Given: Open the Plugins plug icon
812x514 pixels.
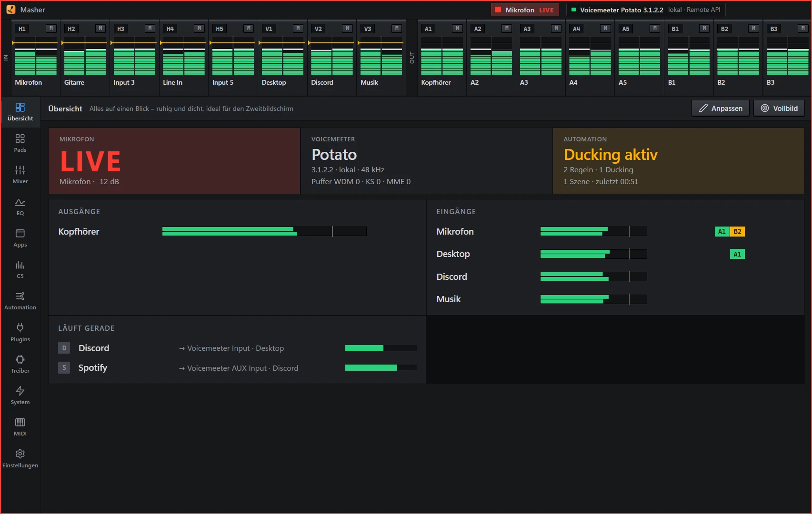Looking at the screenshot, I should (20, 327).
